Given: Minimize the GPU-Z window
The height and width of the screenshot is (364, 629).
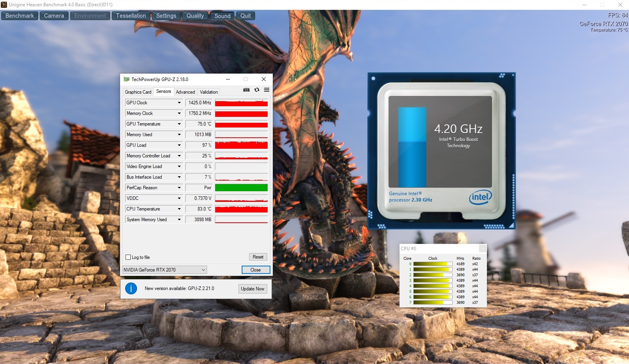Looking at the screenshot, I should (228, 79).
